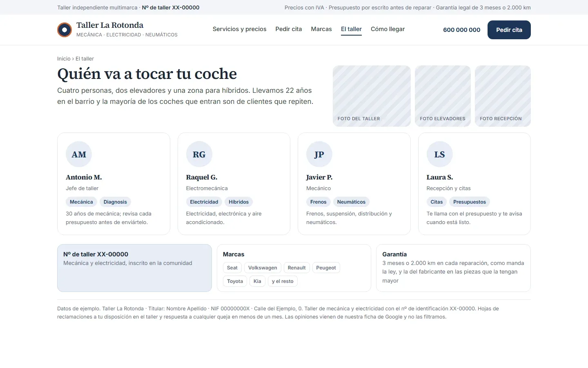Open the Marcas navigation item

tap(321, 29)
